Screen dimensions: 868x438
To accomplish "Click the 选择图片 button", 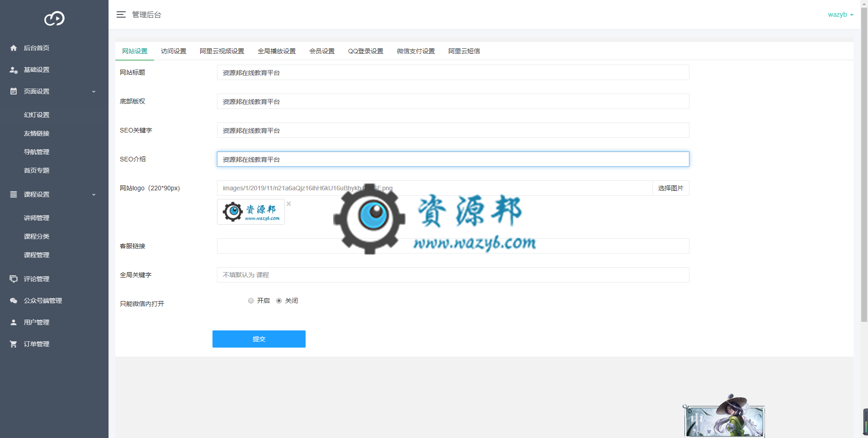I will coord(671,188).
